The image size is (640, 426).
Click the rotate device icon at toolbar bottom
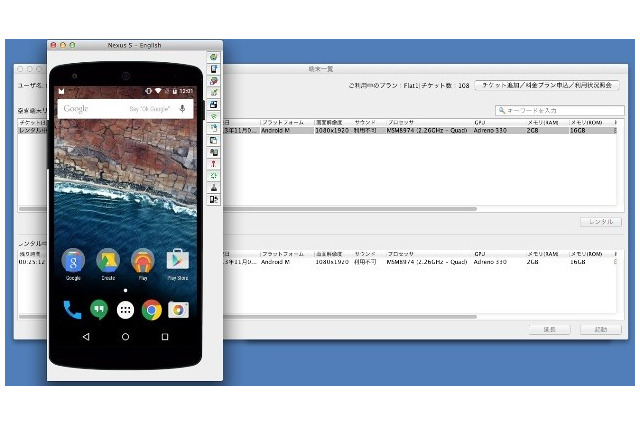click(x=213, y=200)
